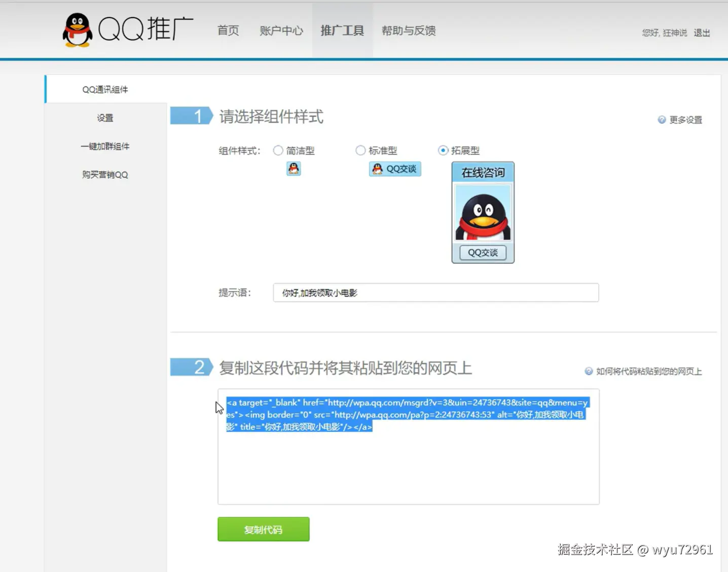This screenshot has width=728, height=572.
Task: Click the simple-style penguin icon preview
Action: (x=294, y=169)
